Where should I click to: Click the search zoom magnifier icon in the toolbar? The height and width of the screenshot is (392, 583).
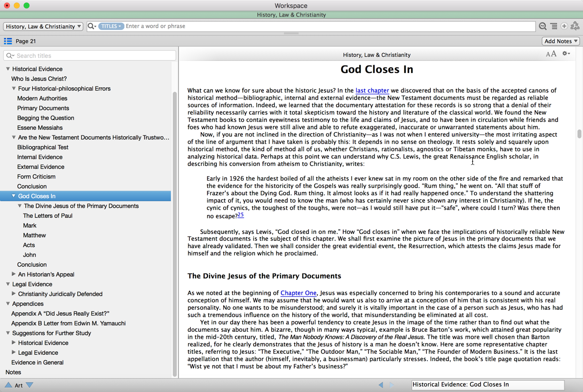point(543,26)
